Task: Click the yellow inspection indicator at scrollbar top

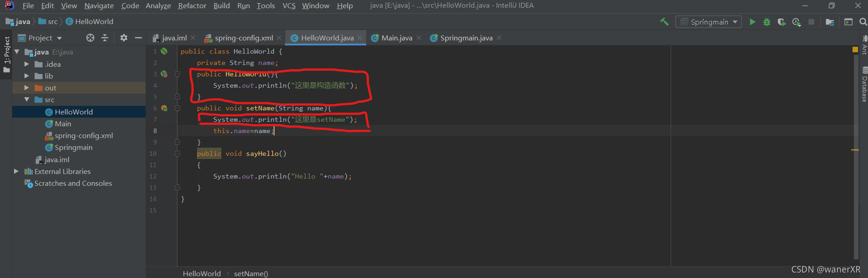Action: tap(855, 50)
